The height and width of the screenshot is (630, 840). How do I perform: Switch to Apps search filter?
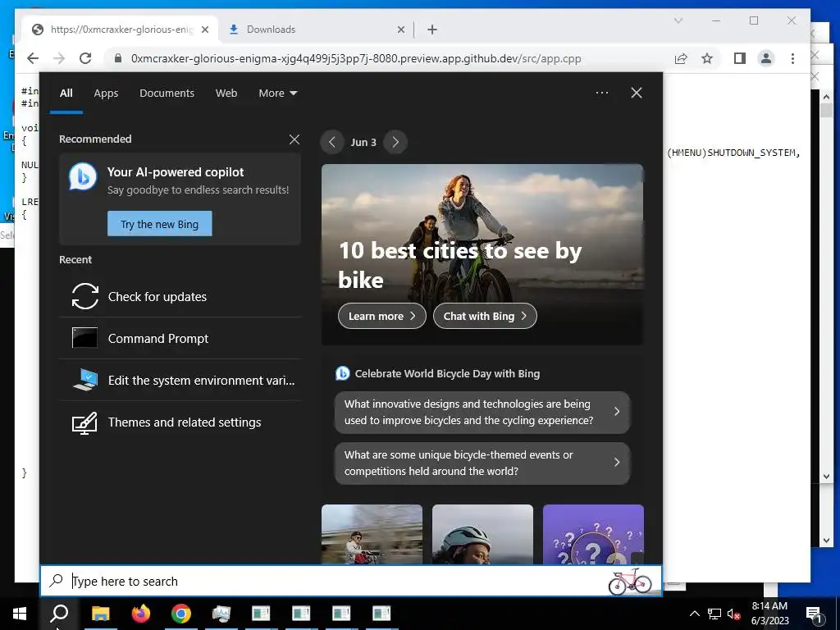[x=106, y=94]
